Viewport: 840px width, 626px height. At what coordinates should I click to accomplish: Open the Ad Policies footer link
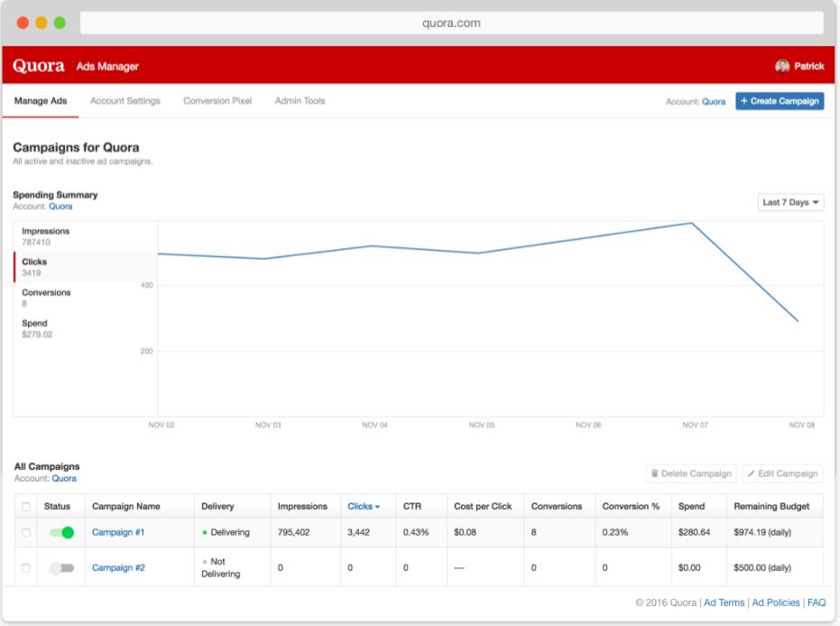(776, 603)
